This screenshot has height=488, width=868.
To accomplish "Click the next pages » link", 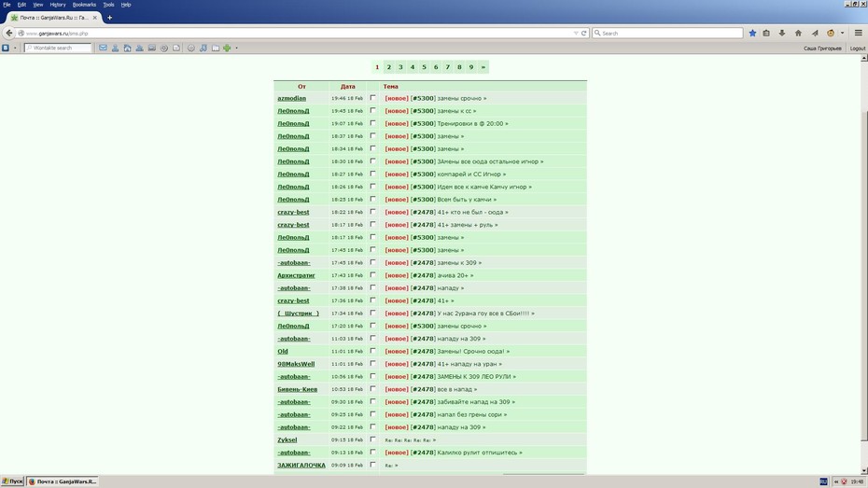I will click(483, 67).
